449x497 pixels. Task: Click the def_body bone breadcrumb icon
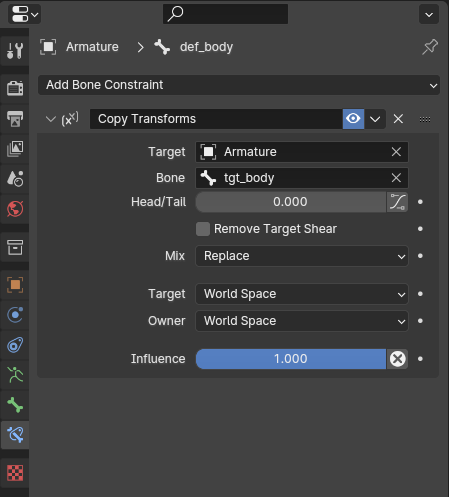tap(162, 47)
